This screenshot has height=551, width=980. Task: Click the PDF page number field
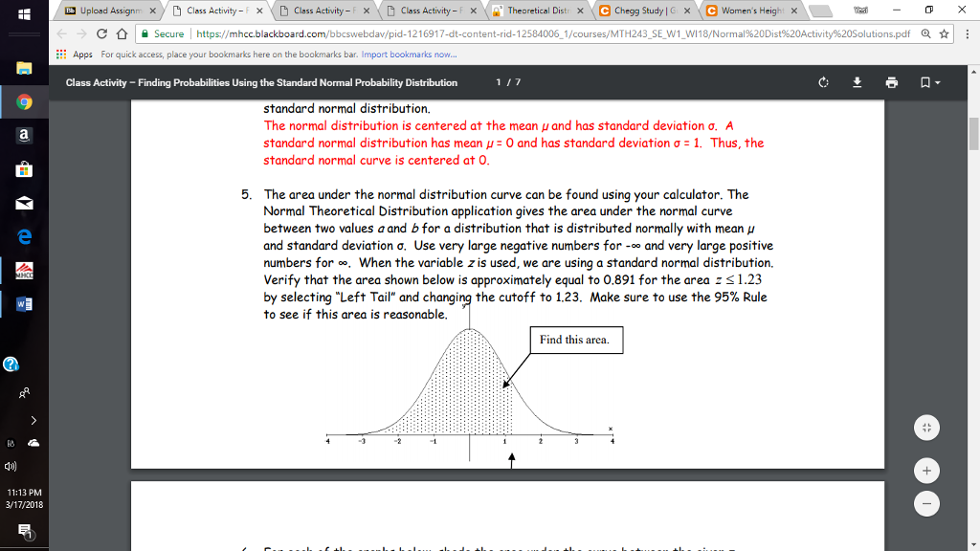pyautogui.click(x=498, y=82)
